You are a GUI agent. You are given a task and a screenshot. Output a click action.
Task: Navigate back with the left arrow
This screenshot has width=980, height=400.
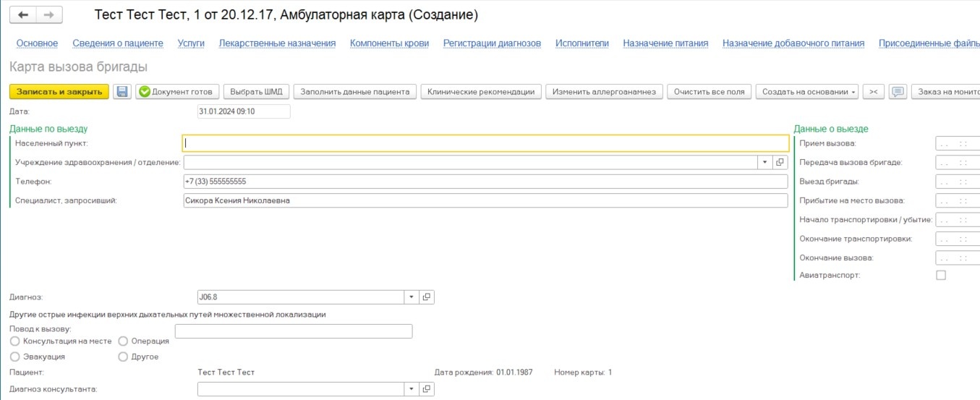point(24,15)
